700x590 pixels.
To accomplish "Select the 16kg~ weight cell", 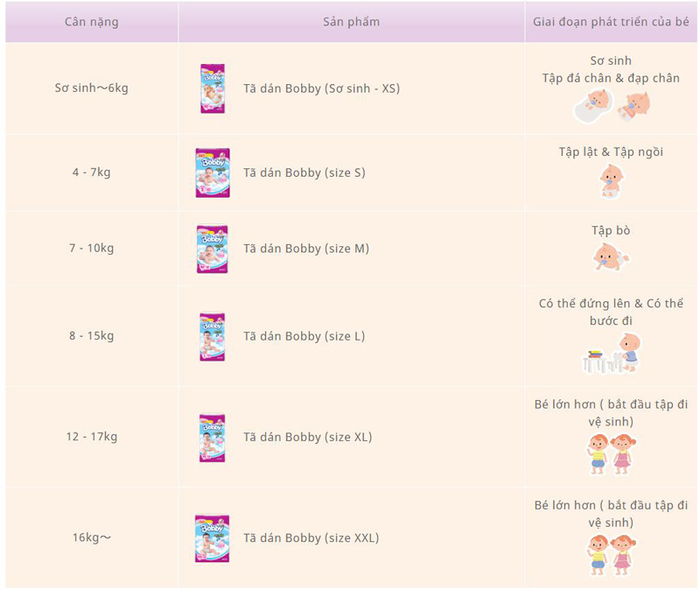I will [92, 537].
